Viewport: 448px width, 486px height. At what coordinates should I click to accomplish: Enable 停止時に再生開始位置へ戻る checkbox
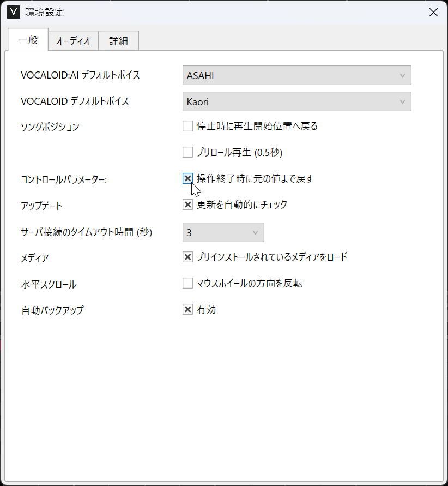(x=187, y=126)
